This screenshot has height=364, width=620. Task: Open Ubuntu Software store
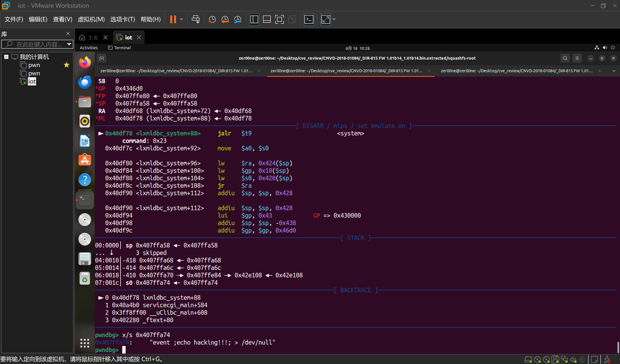85,160
